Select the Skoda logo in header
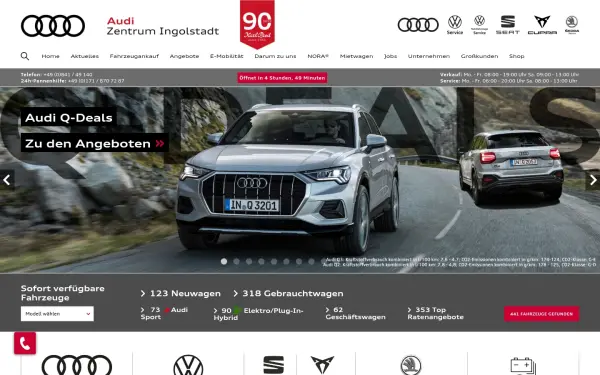The image size is (600, 375). 572,25
